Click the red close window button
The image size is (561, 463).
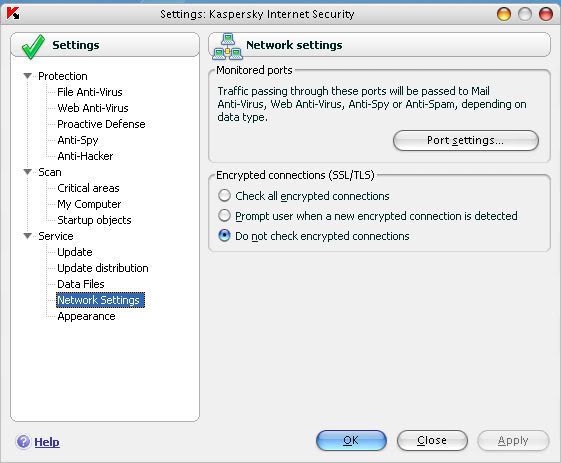coord(546,14)
